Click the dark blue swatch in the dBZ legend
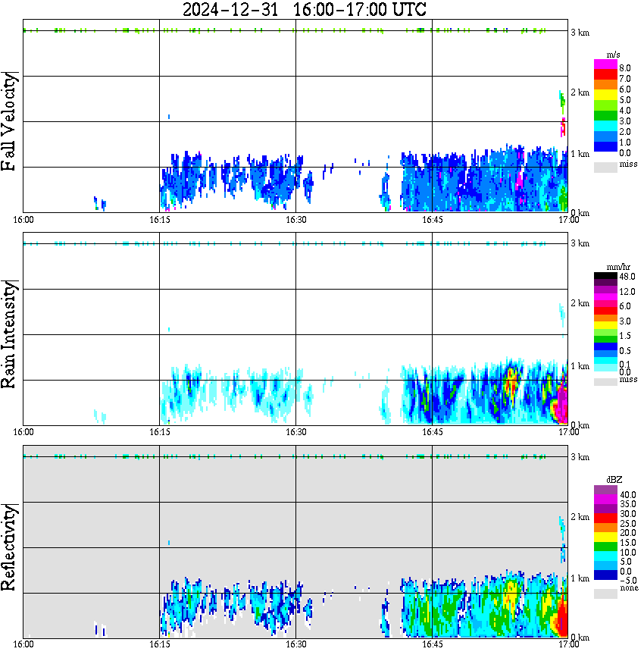This screenshot has width=644, height=658. (605, 575)
